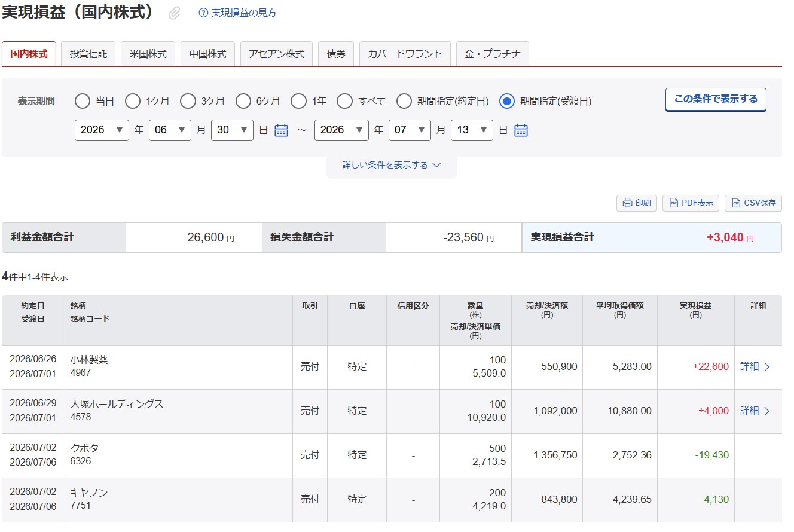Click the 小林製薬 stock name

click(89, 360)
